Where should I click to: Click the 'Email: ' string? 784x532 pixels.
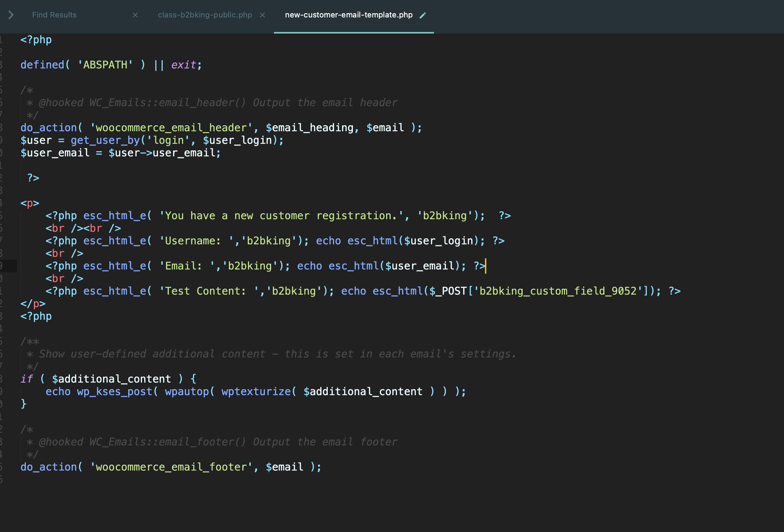187,266
